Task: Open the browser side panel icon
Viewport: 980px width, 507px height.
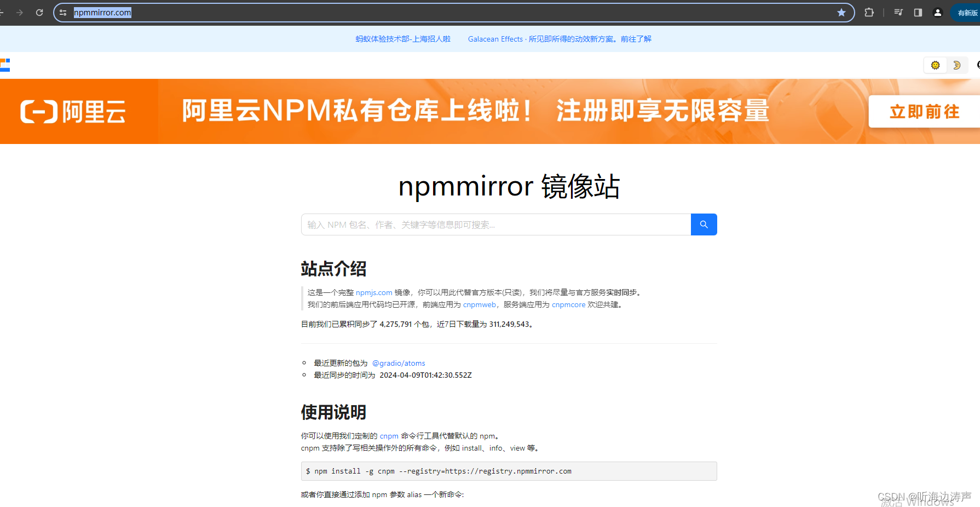Action: 918,13
